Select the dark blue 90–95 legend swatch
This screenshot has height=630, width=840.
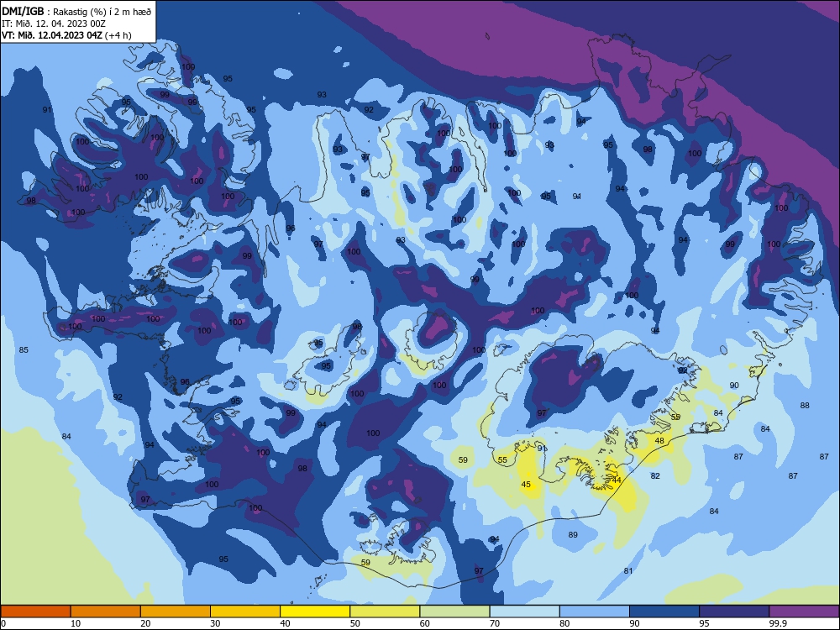664,612
